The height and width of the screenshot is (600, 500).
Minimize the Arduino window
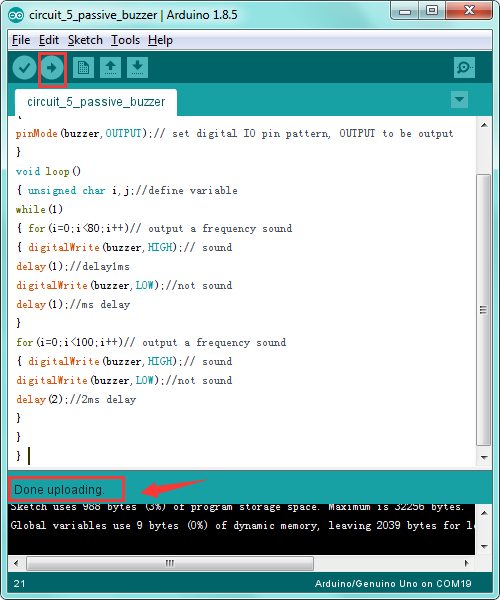405,11
